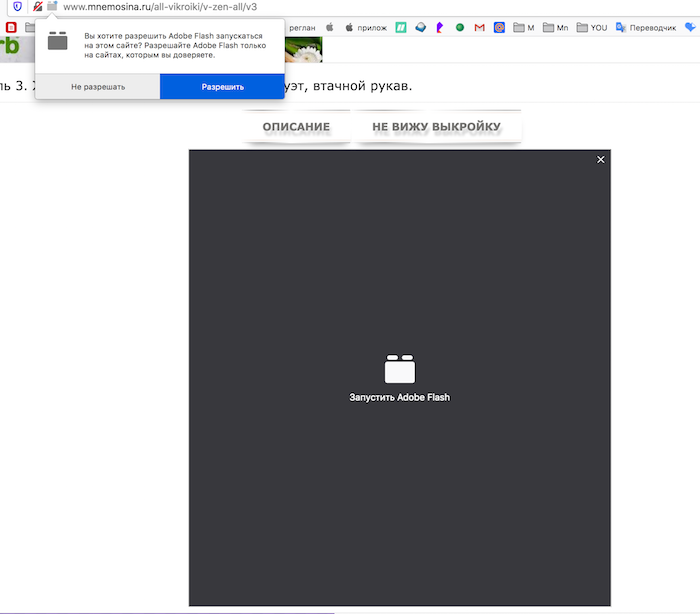Open the Переводчик bookmark
The image size is (700, 614).
(644, 28)
